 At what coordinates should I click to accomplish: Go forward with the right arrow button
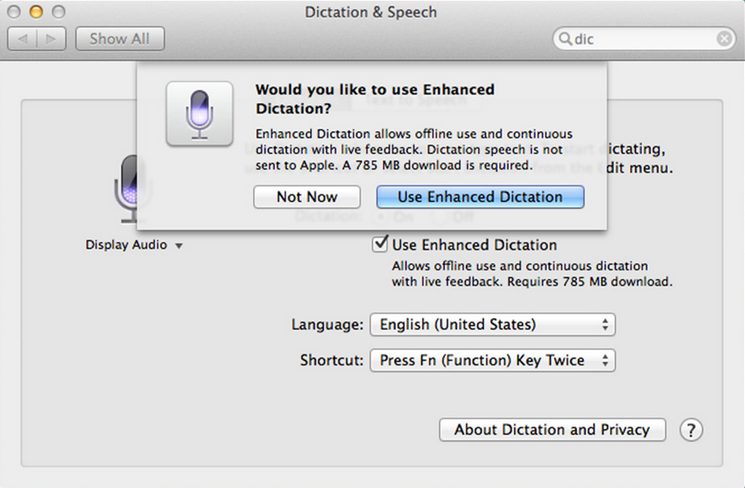[x=51, y=38]
